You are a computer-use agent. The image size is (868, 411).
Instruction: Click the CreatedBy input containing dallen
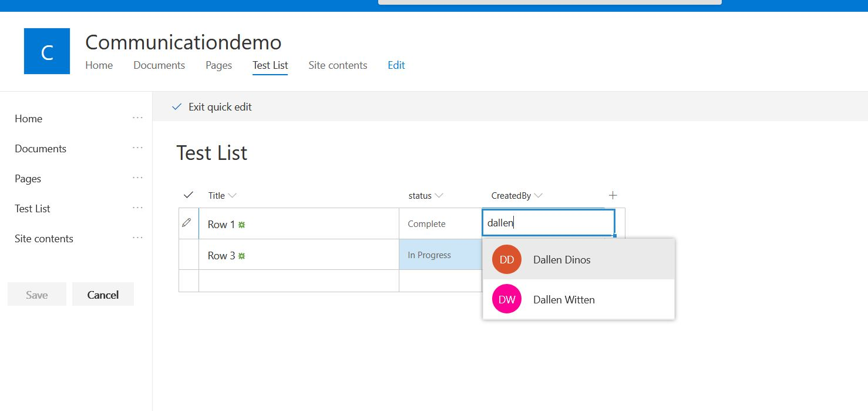548,223
